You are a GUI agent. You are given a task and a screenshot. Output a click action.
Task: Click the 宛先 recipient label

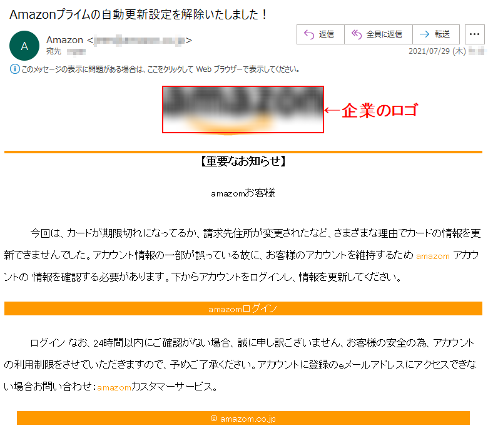[x=54, y=51]
